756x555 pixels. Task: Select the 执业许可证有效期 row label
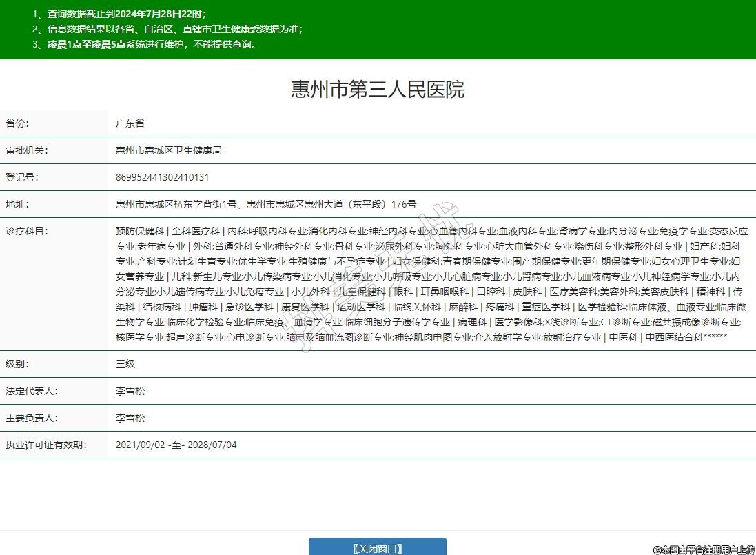45,445
